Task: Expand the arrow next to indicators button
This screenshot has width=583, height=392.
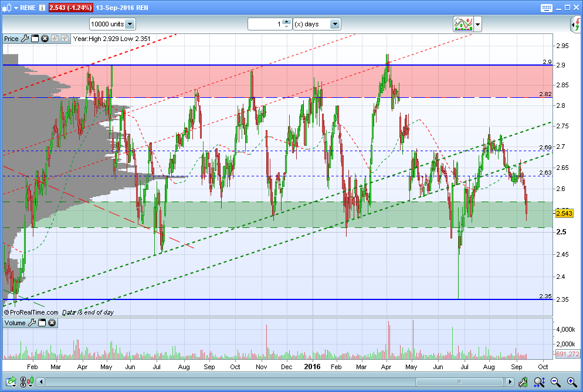Action: tap(478, 25)
